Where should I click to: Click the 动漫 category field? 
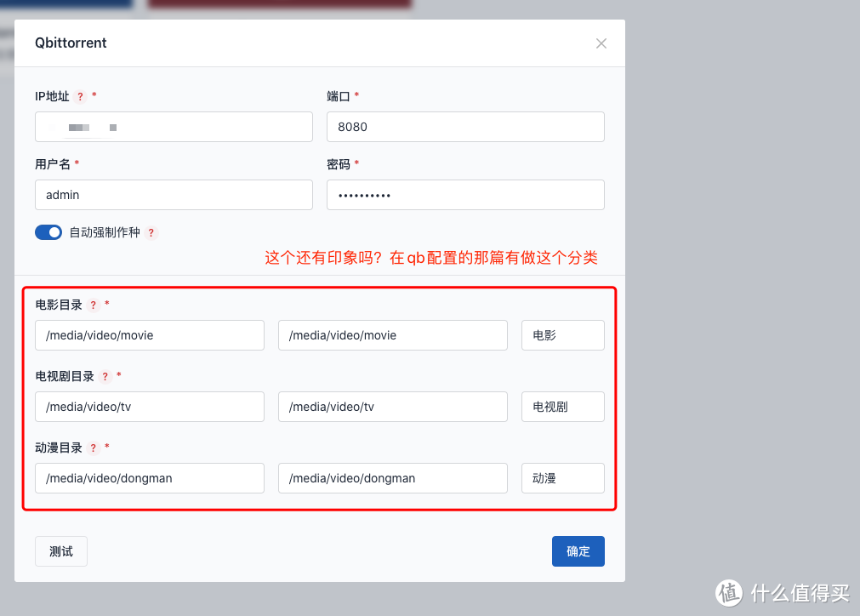(562, 478)
